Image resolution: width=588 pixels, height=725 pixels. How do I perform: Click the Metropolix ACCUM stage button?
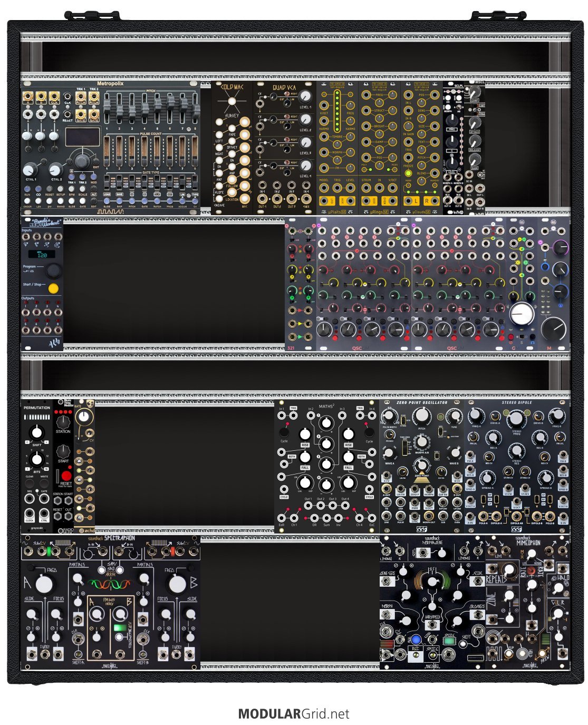coord(182,202)
